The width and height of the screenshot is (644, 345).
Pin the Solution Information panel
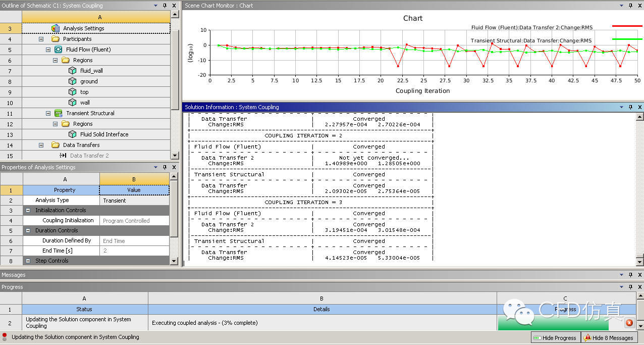[x=630, y=107]
